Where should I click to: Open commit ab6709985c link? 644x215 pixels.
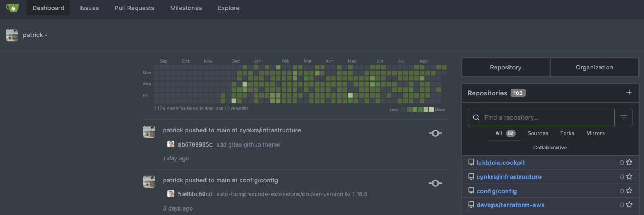click(x=195, y=144)
